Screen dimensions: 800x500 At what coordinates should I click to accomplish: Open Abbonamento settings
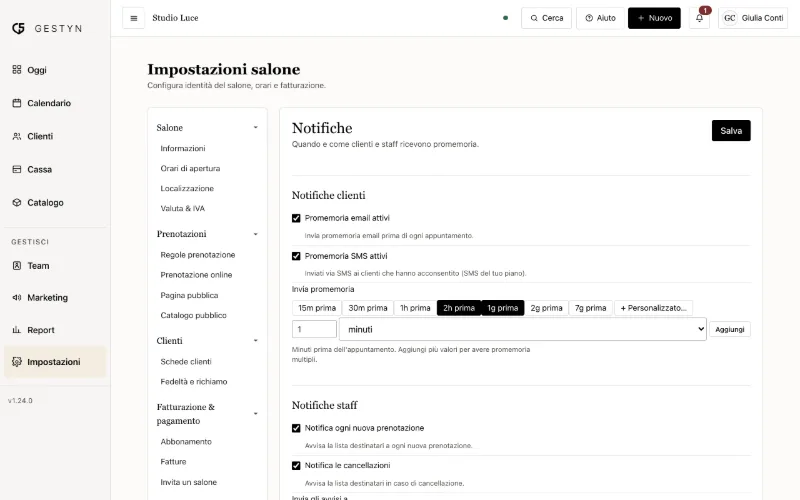186,442
